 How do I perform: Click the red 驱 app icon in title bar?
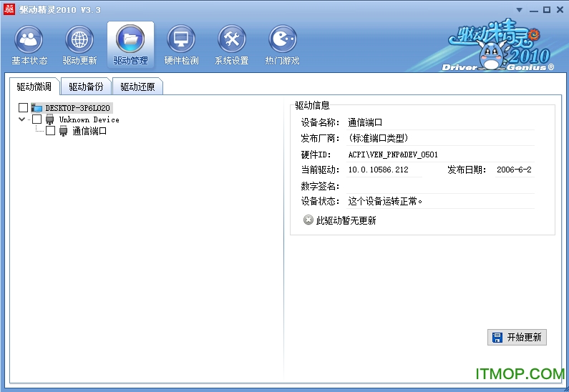click(x=9, y=9)
